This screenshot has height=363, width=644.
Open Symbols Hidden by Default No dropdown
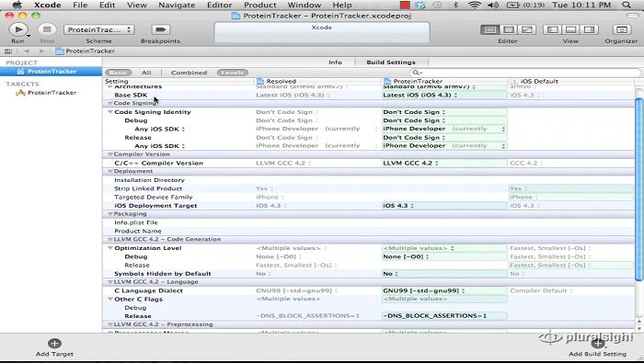click(444, 274)
